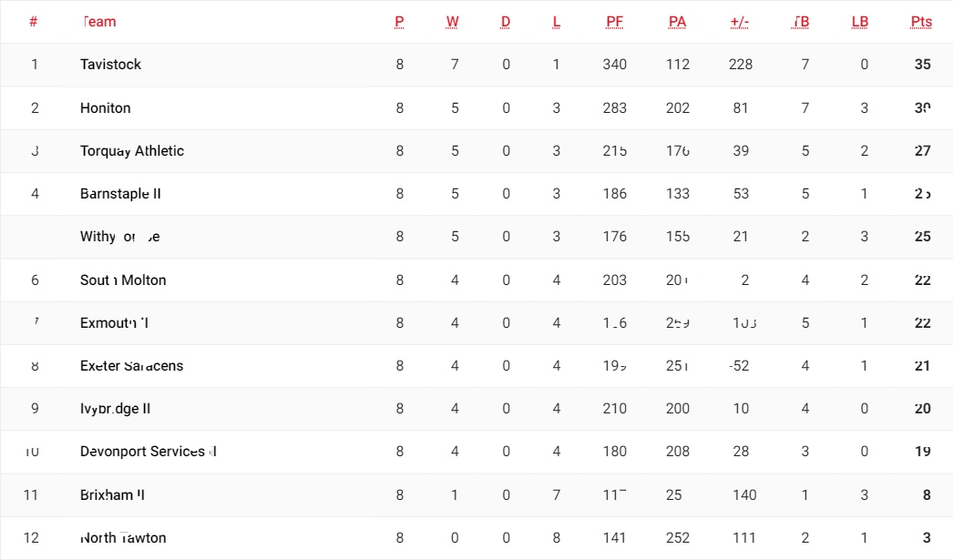This screenshot has width=953, height=560.
Task: Sort by the Pts column header
Action: coord(921,22)
